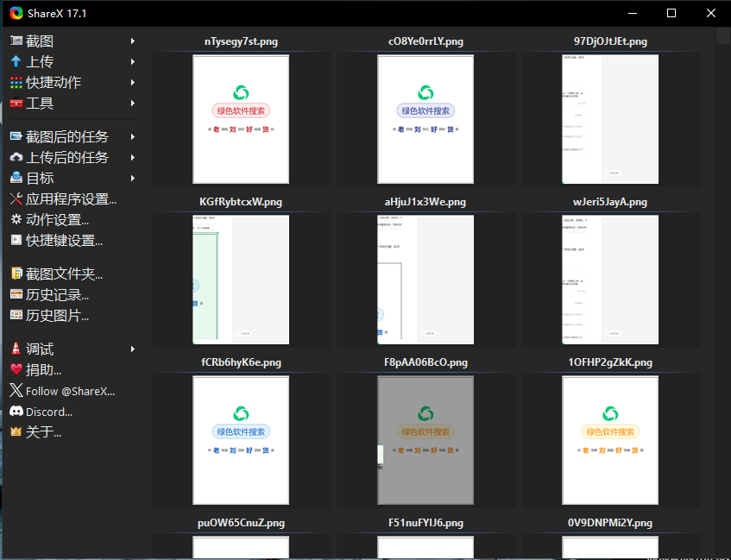This screenshot has height=560, width=731.
Task: Click the 捐助 red heart icon
Action: pos(16,370)
